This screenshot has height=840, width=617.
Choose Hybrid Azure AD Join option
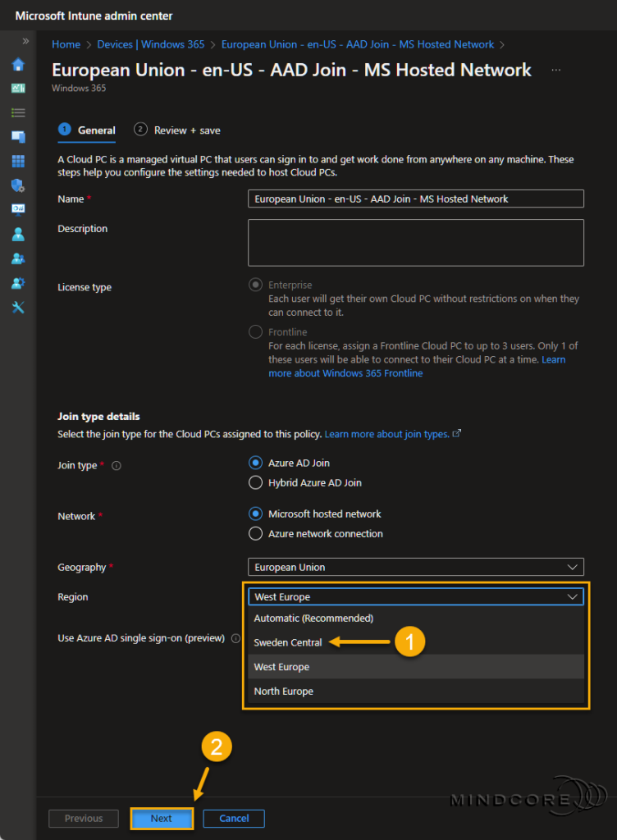pyautogui.click(x=255, y=482)
